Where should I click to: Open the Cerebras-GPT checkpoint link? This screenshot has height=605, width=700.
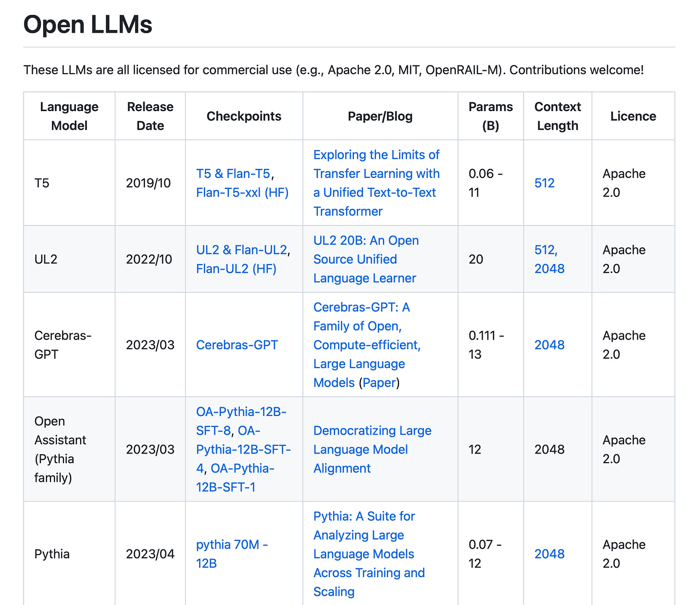pyautogui.click(x=237, y=345)
